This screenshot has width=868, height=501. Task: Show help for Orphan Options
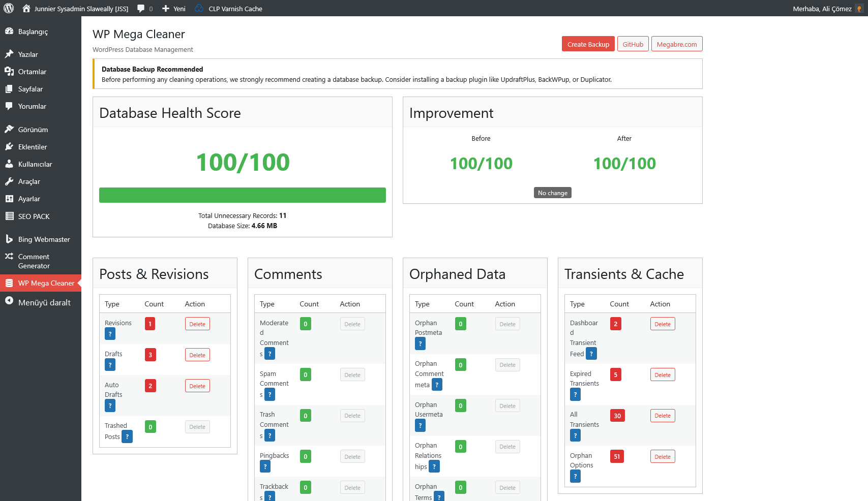[x=575, y=476]
